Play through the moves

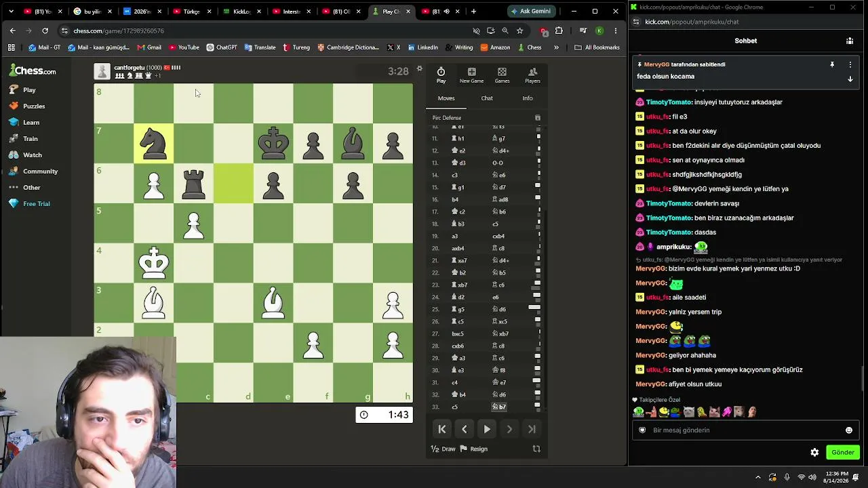487,429
